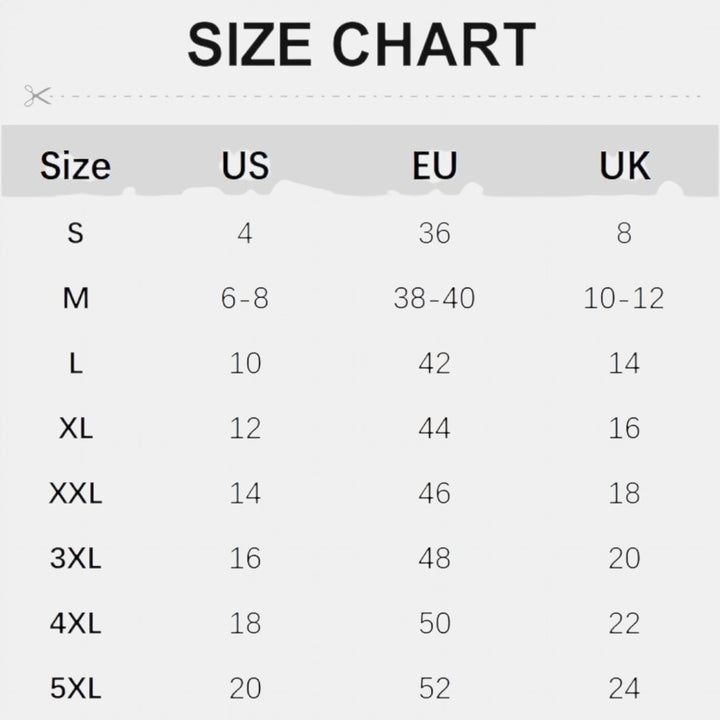
Task: Click the XXL size row label
Action: coord(76,494)
